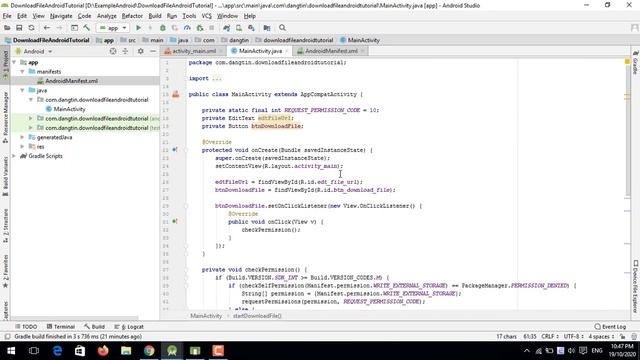
Task: Open the app run configuration dropdown
Action: [x=113, y=28]
